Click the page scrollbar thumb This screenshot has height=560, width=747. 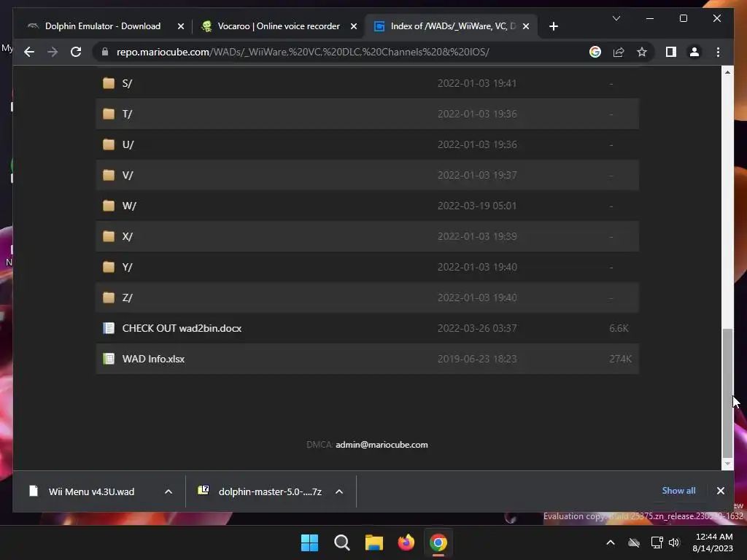[727, 393]
